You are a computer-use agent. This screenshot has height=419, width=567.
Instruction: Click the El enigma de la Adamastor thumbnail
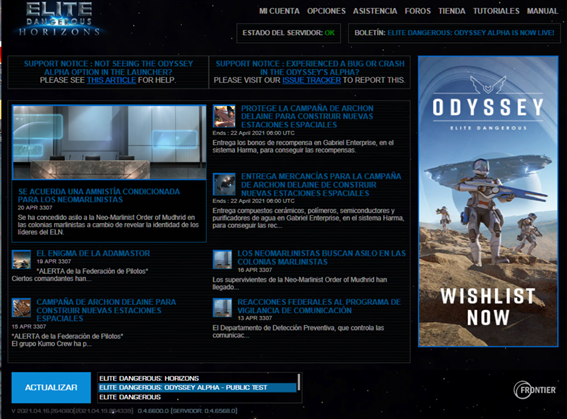tap(21, 259)
